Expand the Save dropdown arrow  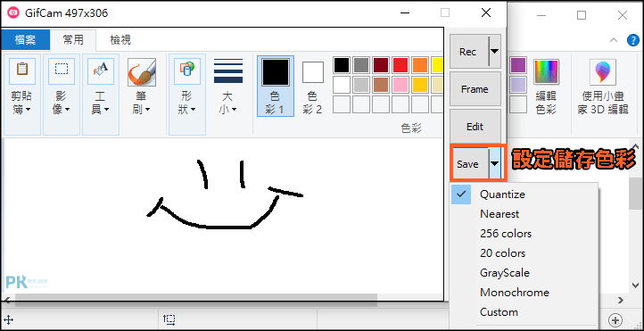(495, 164)
